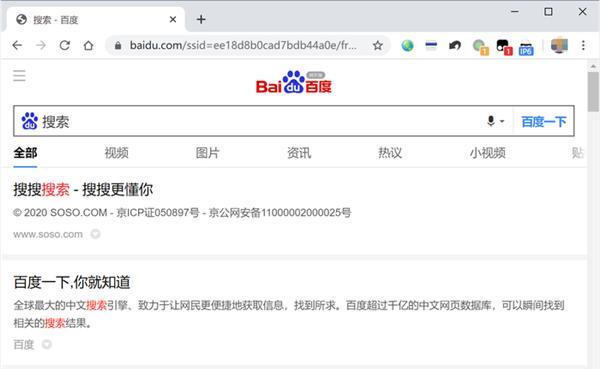Open the IP6 extension icon
This screenshot has width=600, height=369.
(526, 48)
